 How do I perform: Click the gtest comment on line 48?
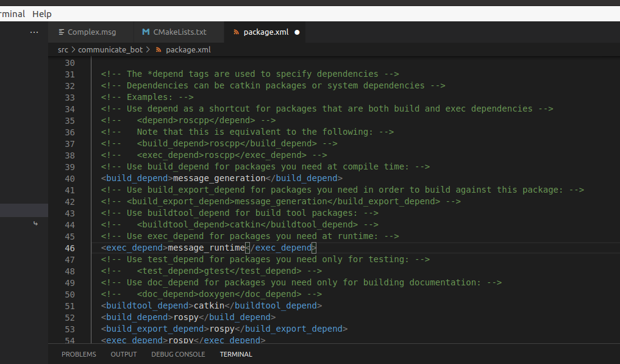pos(212,271)
